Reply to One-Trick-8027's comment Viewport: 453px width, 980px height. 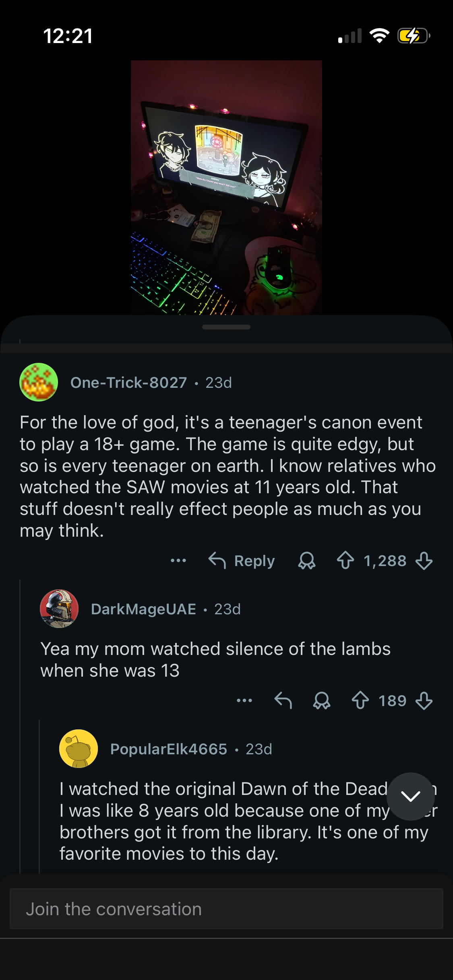(x=242, y=560)
